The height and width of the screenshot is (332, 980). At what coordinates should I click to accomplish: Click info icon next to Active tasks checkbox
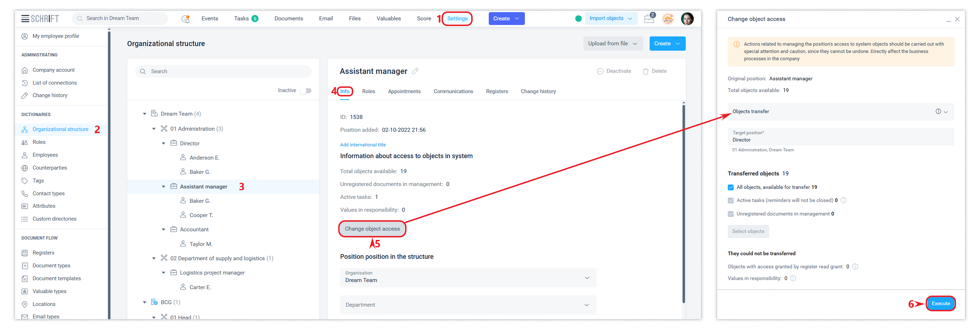click(x=843, y=200)
